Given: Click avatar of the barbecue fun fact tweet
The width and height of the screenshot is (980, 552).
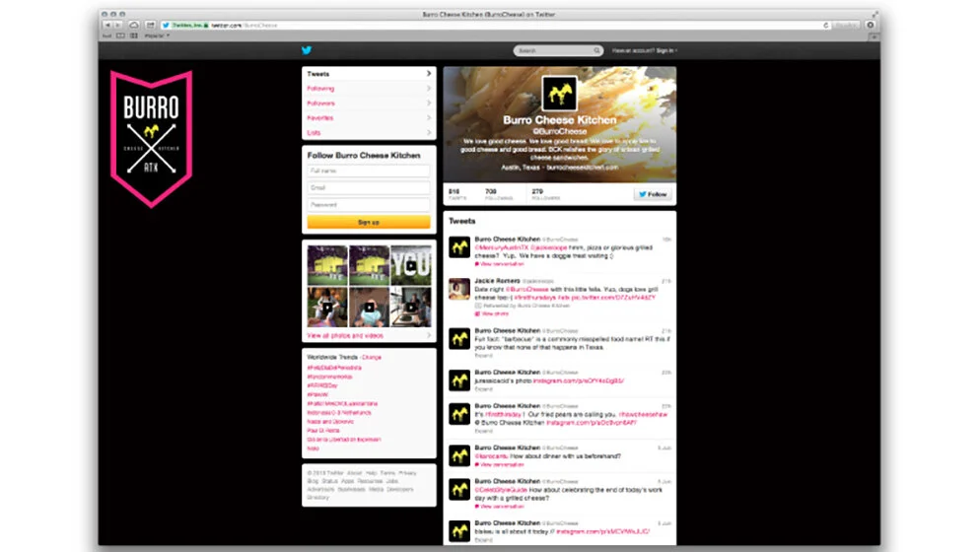Looking at the screenshot, I should click(459, 339).
